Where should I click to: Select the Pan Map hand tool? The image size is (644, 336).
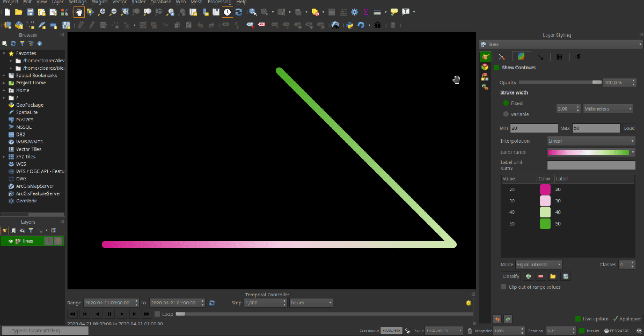tap(79, 12)
